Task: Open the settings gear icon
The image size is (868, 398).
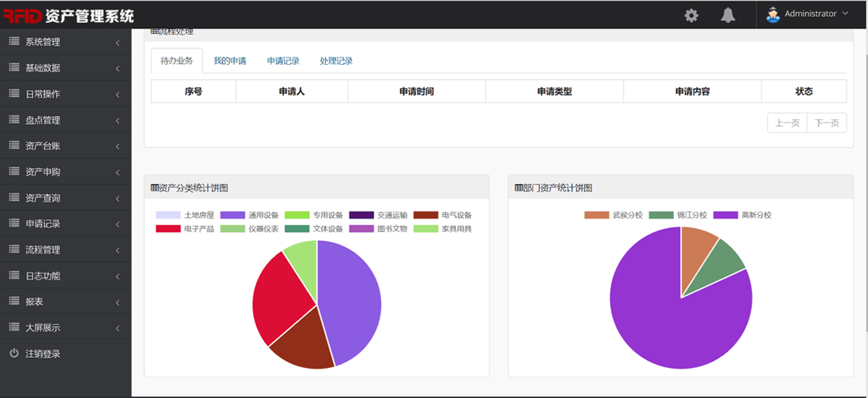Action: tap(691, 15)
